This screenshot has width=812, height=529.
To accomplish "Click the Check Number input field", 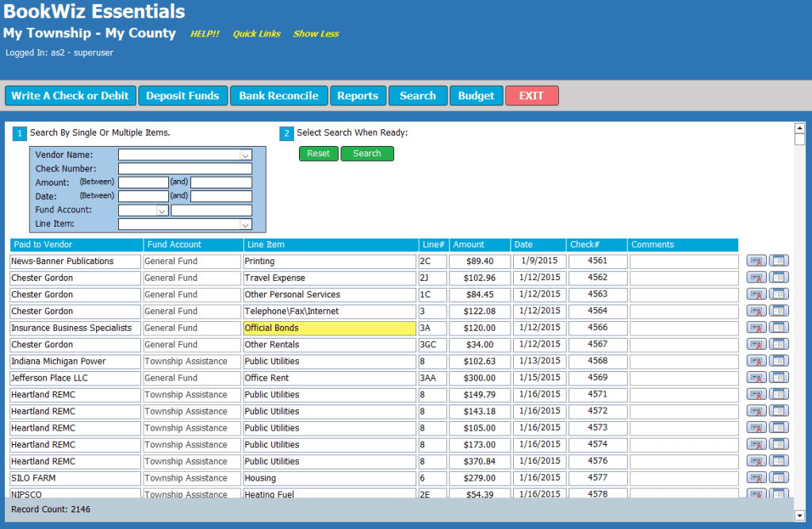I will click(185, 169).
